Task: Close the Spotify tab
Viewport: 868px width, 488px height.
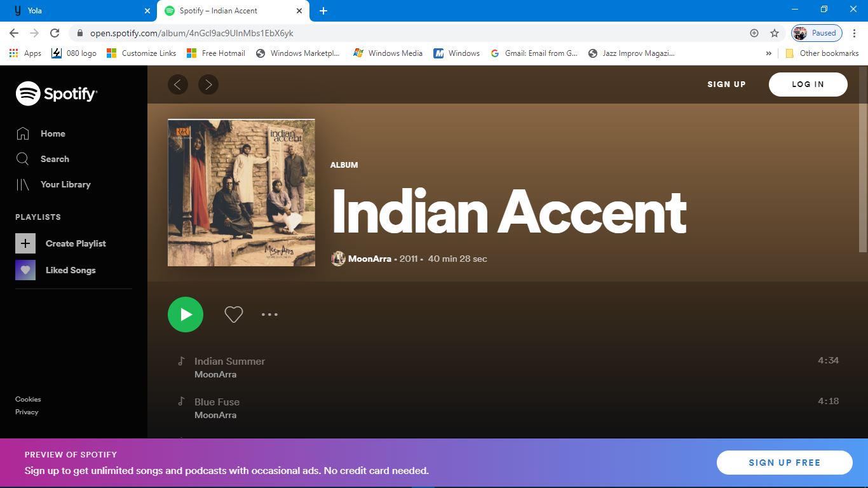Action: coord(299,11)
